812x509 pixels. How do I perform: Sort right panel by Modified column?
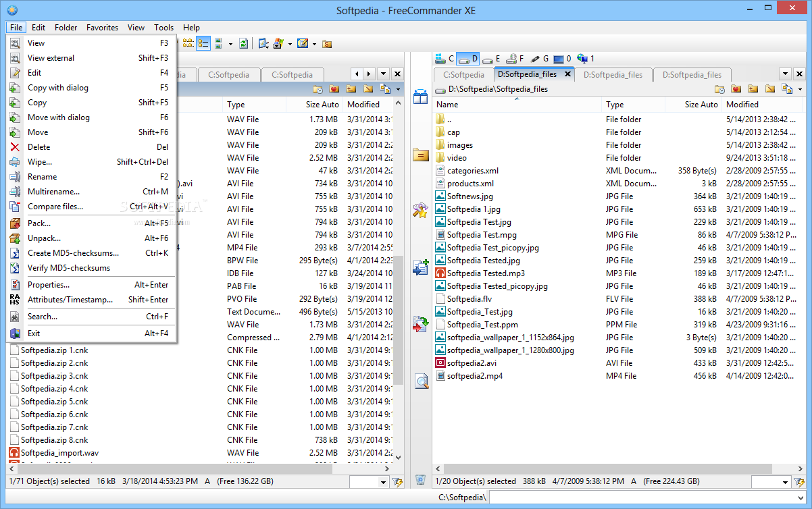(763, 105)
